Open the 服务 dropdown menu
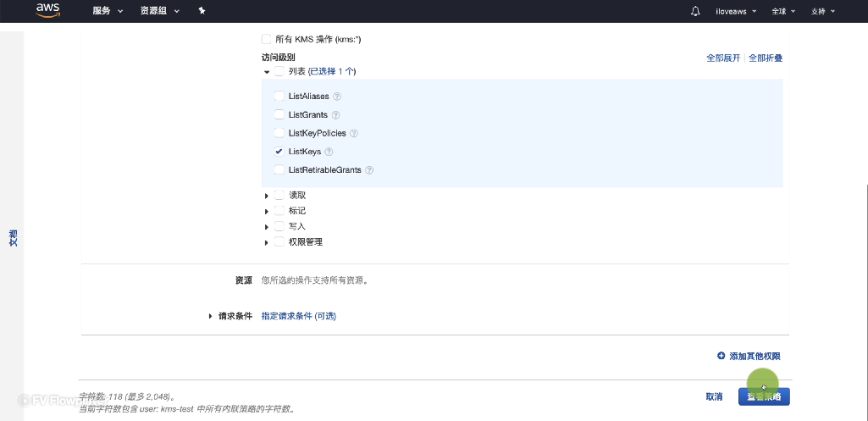The height and width of the screenshot is (421, 868). [108, 11]
